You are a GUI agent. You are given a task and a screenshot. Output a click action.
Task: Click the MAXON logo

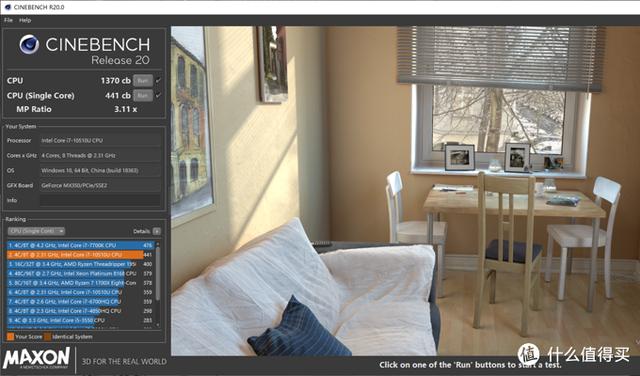click(x=37, y=358)
